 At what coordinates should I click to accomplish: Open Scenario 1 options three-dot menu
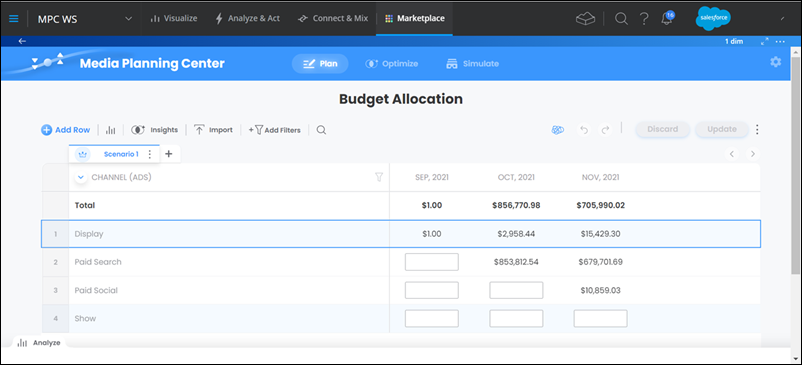tap(149, 154)
